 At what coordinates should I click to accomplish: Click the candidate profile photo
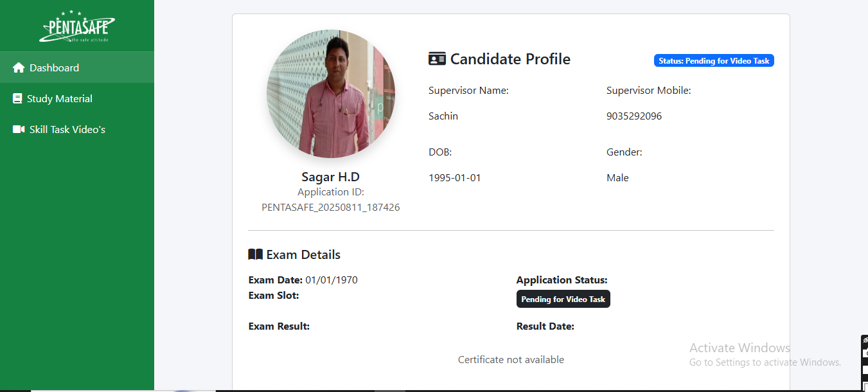coord(331,94)
